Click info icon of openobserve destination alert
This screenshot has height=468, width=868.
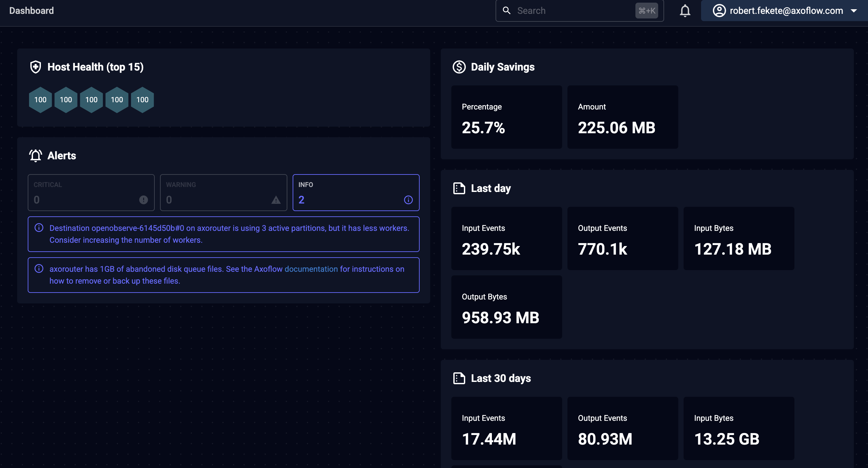39,228
